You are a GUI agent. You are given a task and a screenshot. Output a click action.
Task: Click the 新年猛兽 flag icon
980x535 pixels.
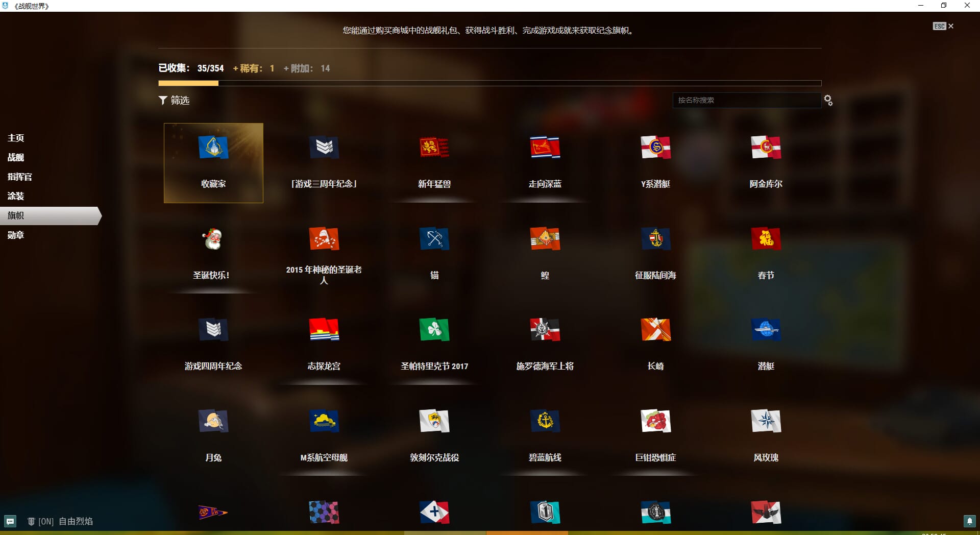(x=434, y=148)
